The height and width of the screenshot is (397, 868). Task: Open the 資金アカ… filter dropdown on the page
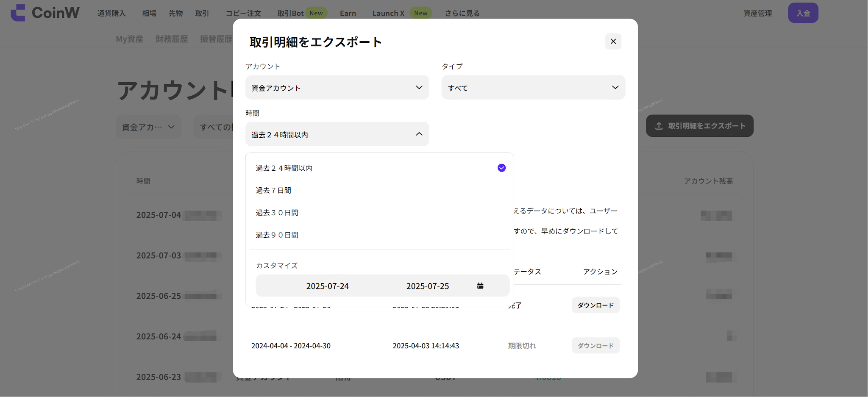click(148, 127)
